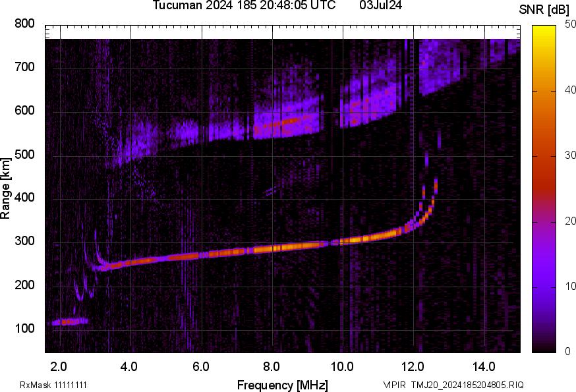This screenshot has width=576, height=392.
Task: Click the colorbar tick label '40'
Action: pos(570,90)
